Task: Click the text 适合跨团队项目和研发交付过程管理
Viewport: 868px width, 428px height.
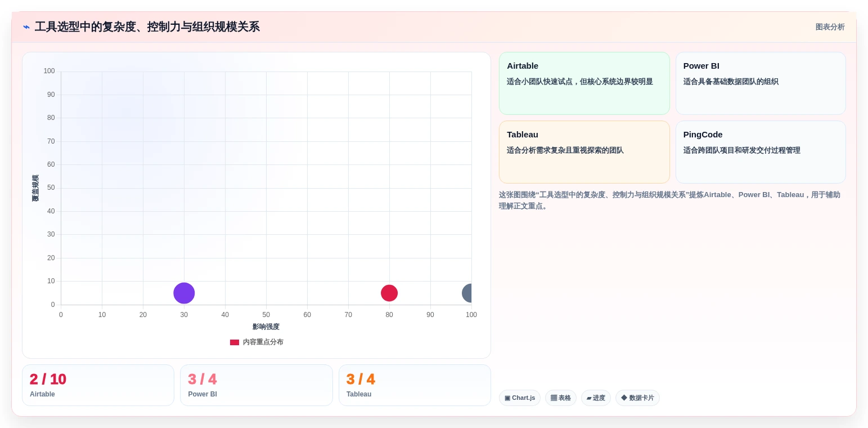Action: [x=741, y=150]
